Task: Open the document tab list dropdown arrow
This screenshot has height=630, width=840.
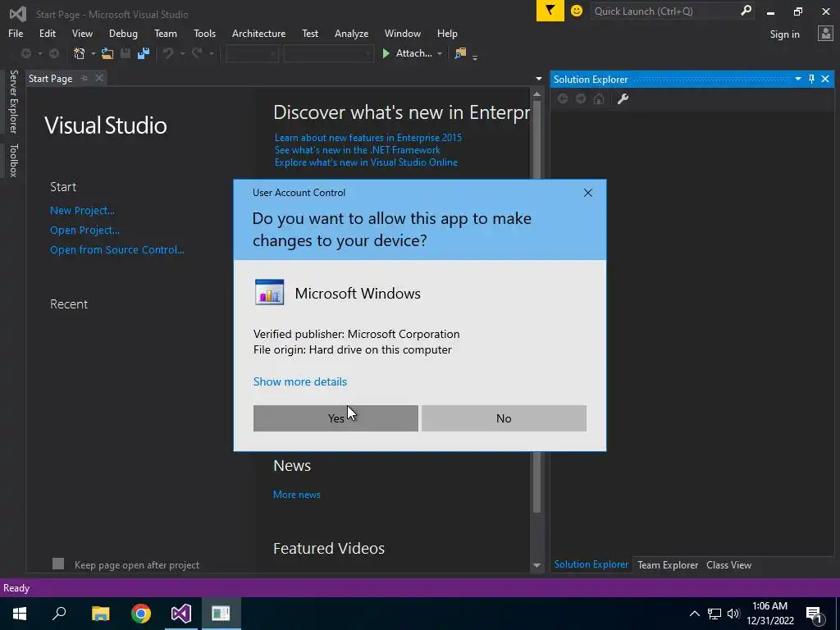Action: coord(538,79)
